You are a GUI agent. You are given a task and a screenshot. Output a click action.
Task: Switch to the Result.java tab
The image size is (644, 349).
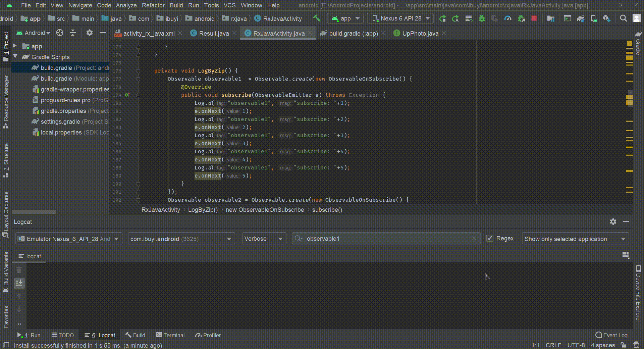pos(214,33)
